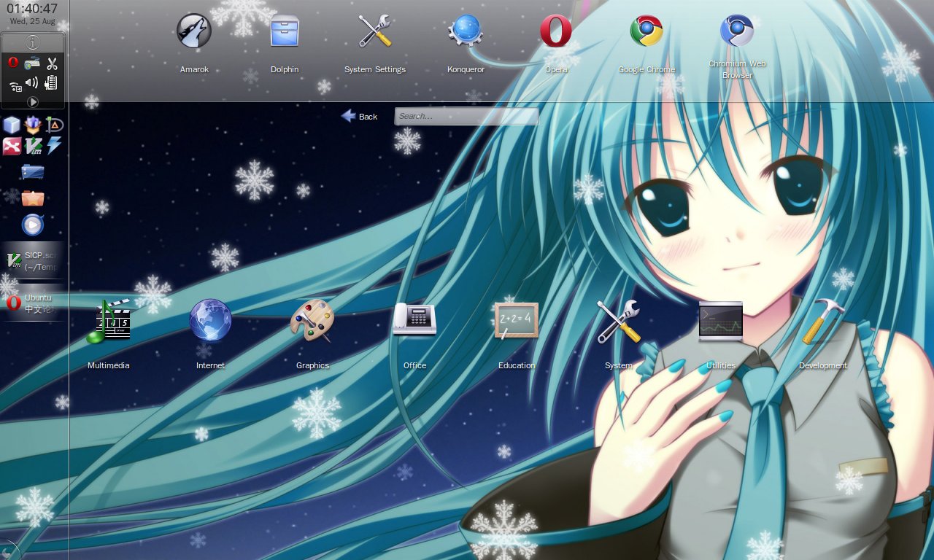Open Klipper scissors tray icon

tap(52, 63)
